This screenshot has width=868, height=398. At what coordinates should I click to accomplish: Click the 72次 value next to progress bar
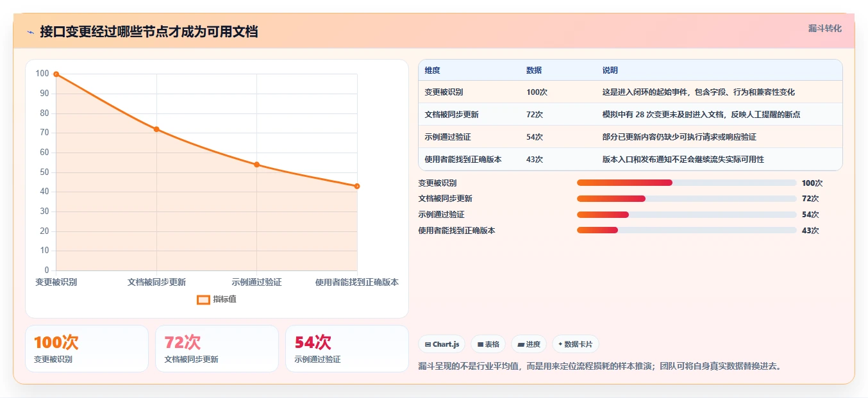(810, 199)
